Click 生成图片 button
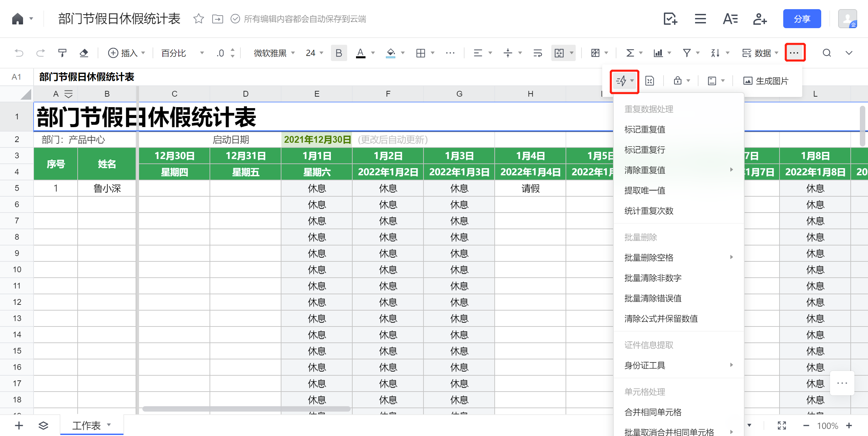Screen dimensions: 868x436 766,81
